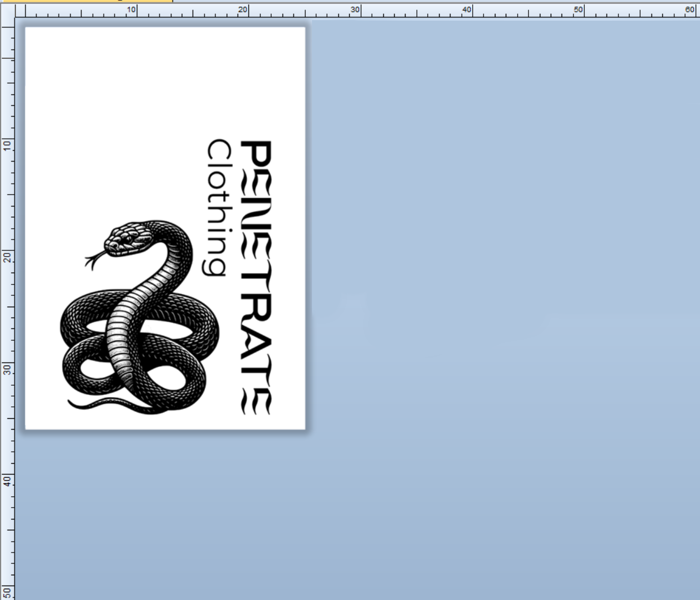Click the 60 mark on the horizontal ruler

point(689,8)
